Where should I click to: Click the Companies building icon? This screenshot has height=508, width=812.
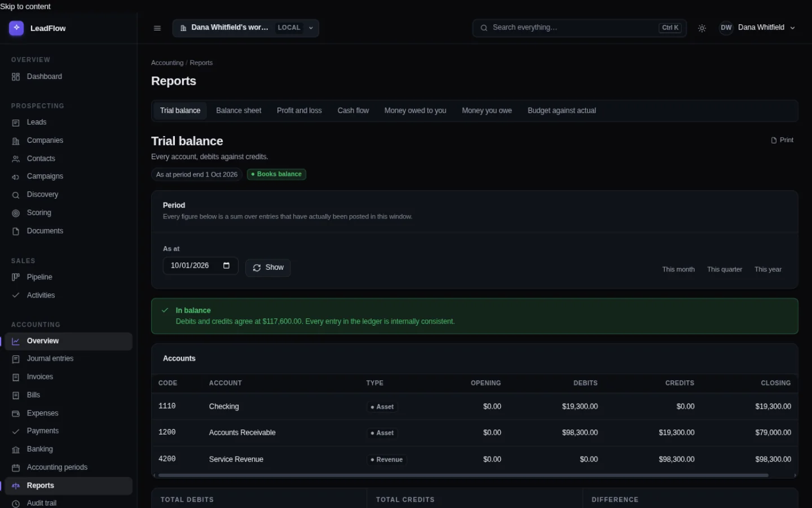click(x=16, y=141)
